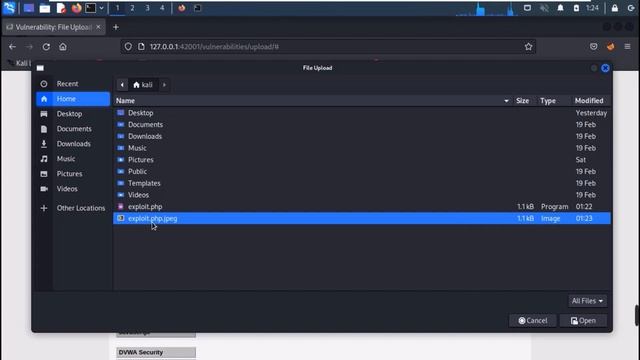Click the notification bell in the panel

(x=560, y=8)
